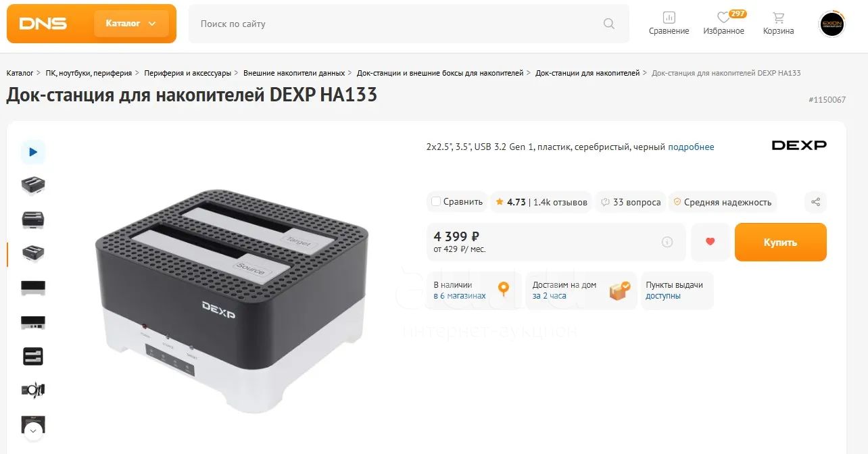868x454 pixels.
Task: Open Избранное favorites heart icon
Action: coord(723,18)
